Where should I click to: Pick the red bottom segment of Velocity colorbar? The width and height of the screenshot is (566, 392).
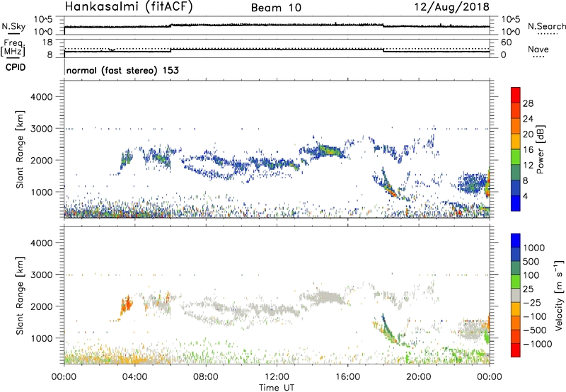pyautogui.click(x=516, y=350)
